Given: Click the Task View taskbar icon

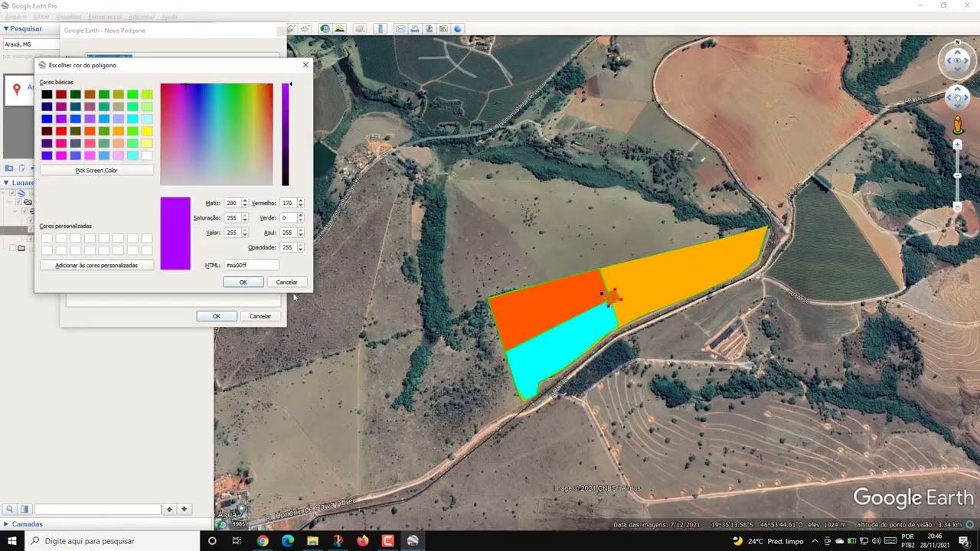Looking at the screenshot, I should pos(237,541).
